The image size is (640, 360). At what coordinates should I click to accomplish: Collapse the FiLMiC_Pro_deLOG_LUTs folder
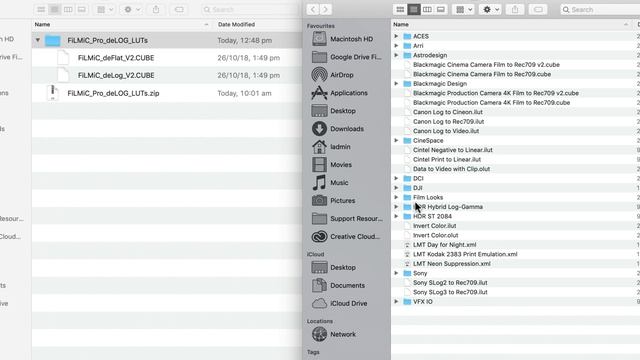[x=38, y=40]
